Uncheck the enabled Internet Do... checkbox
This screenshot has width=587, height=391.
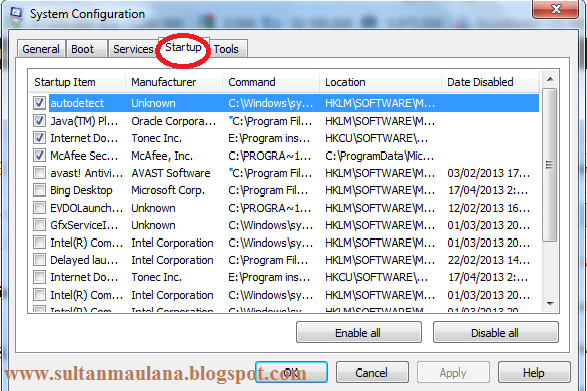[x=39, y=138]
